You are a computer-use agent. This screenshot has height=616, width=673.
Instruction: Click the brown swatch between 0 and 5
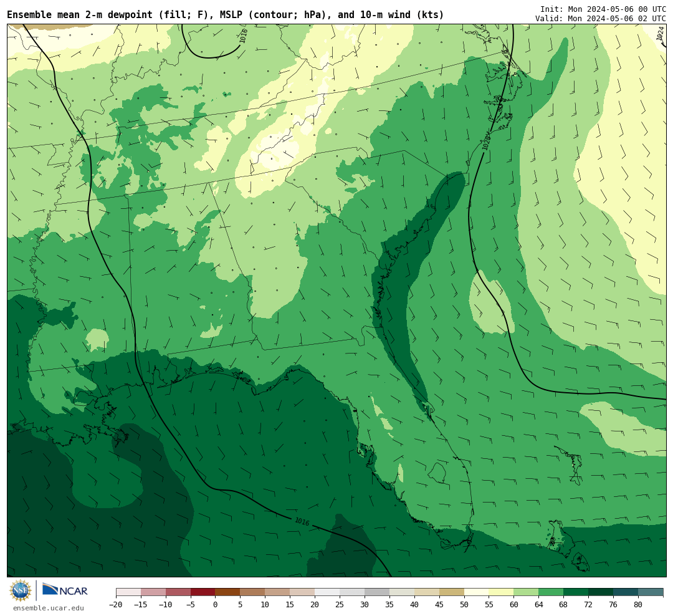[x=227, y=592]
